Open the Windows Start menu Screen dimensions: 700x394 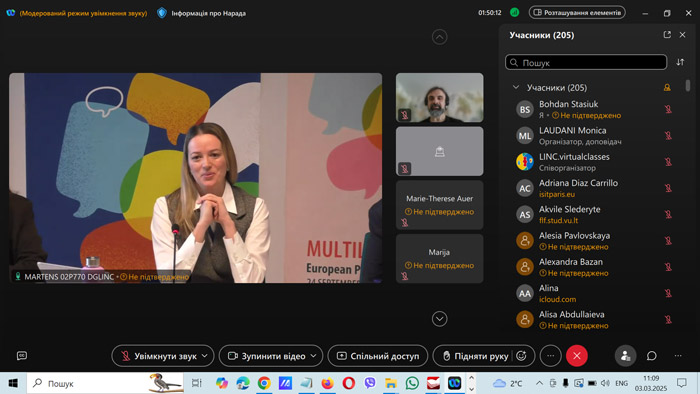click(x=13, y=383)
